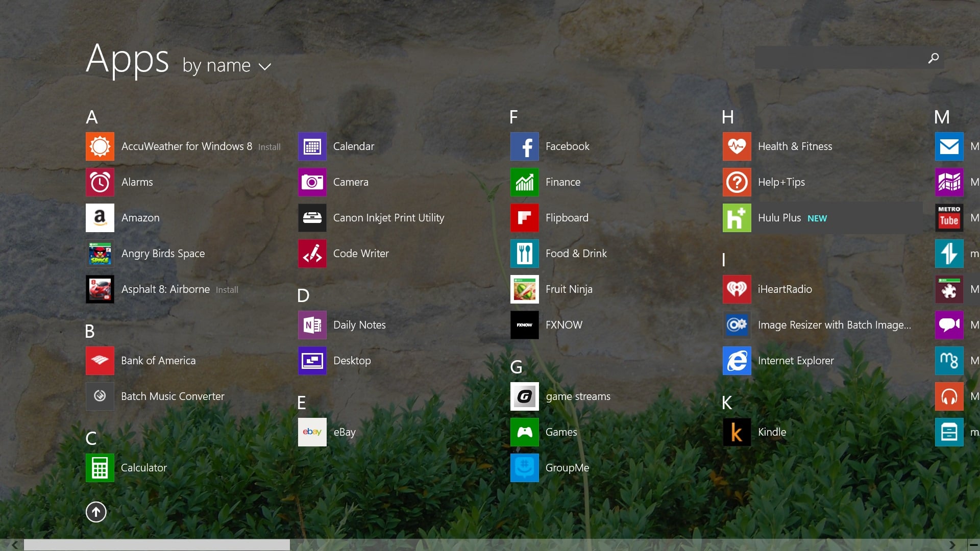This screenshot has height=551, width=980.
Task: Open the Calculator app icon
Action: tap(100, 468)
